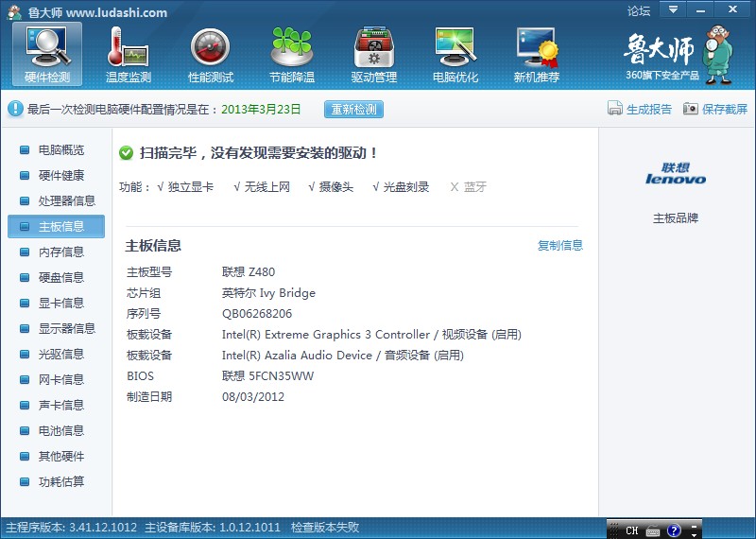The height and width of the screenshot is (539, 756).
Task: Click the 主板品牌 label under the logo
Action: [x=676, y=218]
